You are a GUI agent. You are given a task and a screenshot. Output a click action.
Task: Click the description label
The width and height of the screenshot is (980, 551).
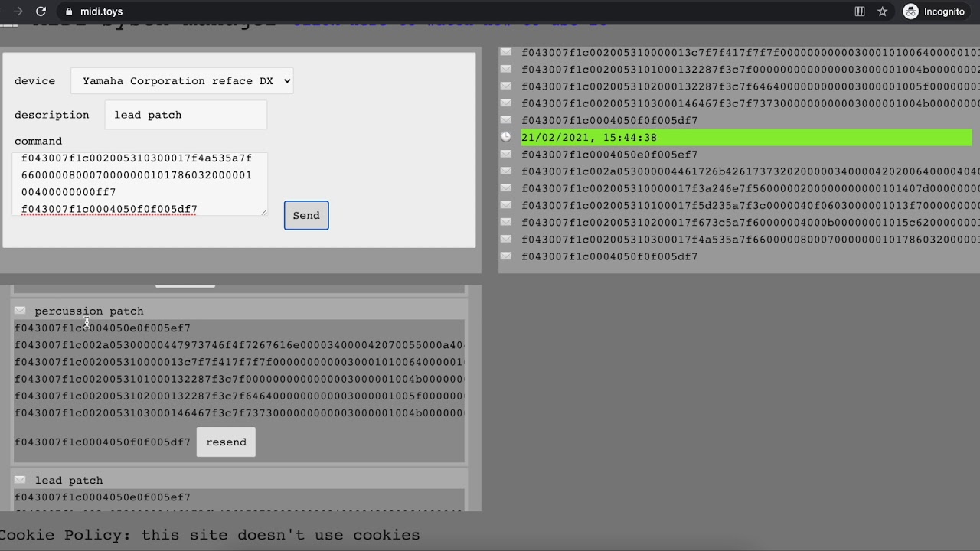[x=51, y=115]
